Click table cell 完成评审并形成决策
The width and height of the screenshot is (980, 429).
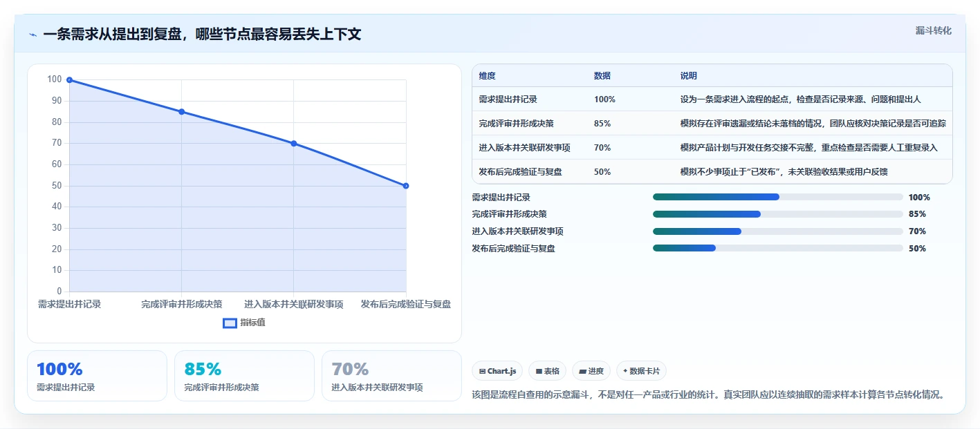[516, 124]
